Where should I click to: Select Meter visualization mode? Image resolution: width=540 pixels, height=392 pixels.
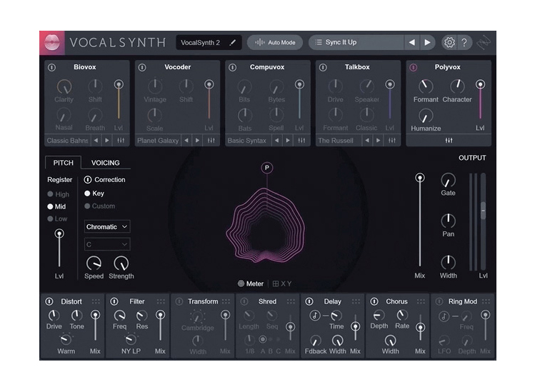point(251,284)
